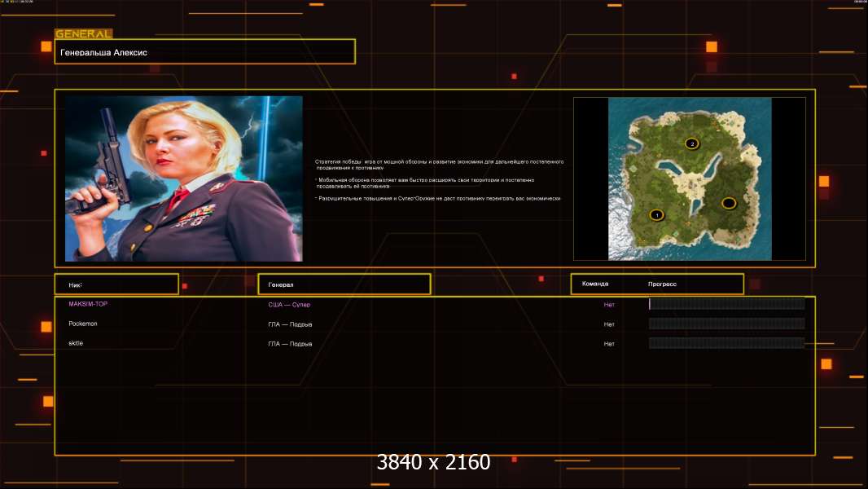Click skitle's 'ГПА — Подрыв' general entry
This screenshot has height=489, width=868.
coord(290,344)
